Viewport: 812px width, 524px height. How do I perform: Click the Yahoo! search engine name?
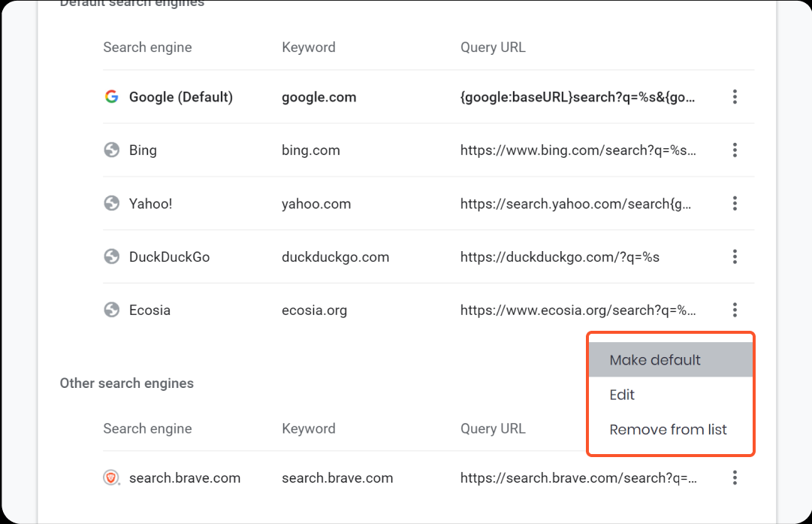[x=151, y=204]
